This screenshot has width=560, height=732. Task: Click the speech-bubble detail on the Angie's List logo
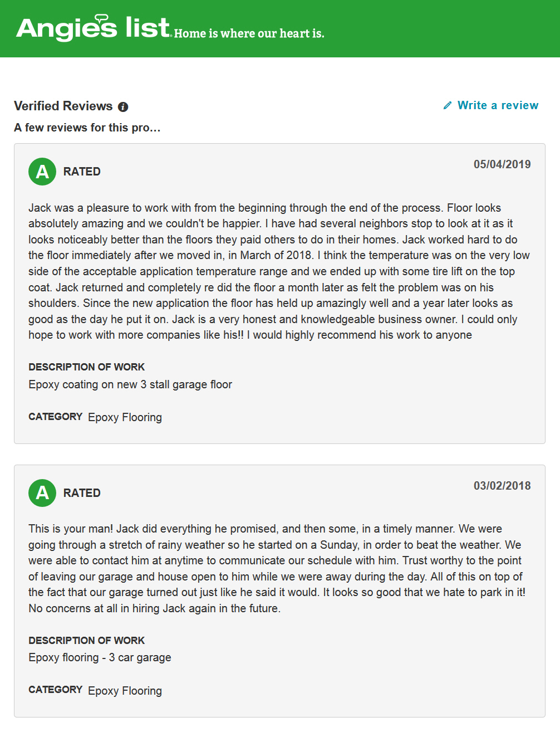click(100, 17)
